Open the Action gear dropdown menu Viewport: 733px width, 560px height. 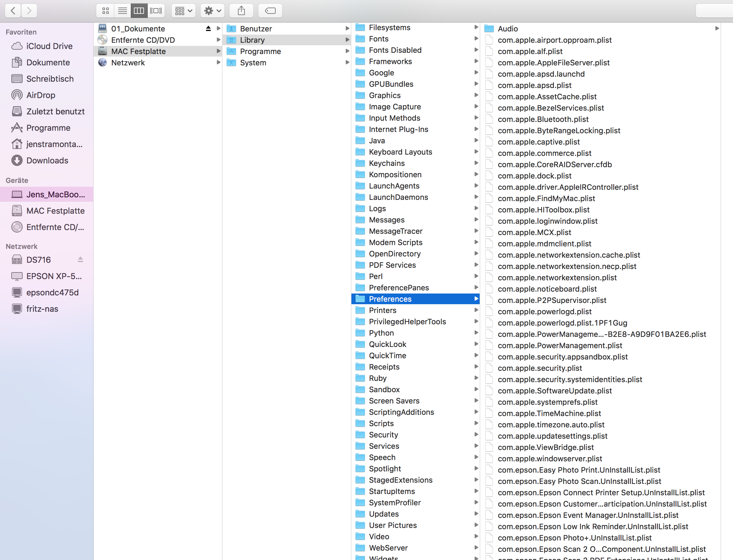(x=212, y=11)
